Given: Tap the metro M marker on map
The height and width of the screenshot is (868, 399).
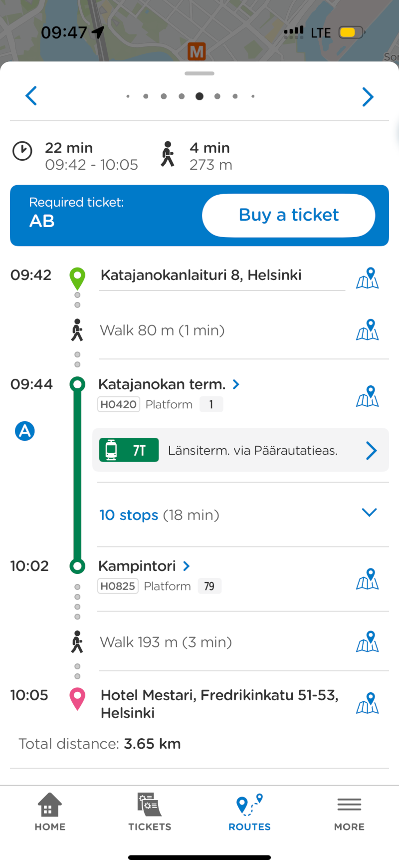Looking at the screenshot, I should click(x=197, y=51).
